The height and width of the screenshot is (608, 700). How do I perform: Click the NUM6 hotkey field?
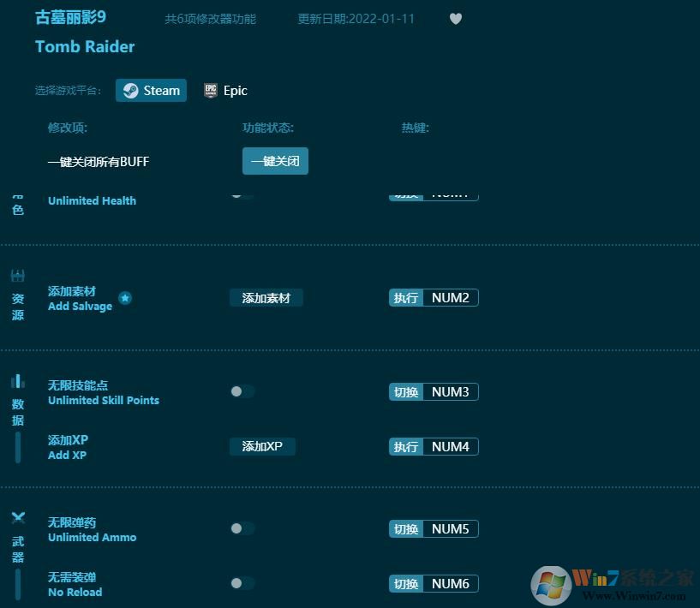pos(451,583)
